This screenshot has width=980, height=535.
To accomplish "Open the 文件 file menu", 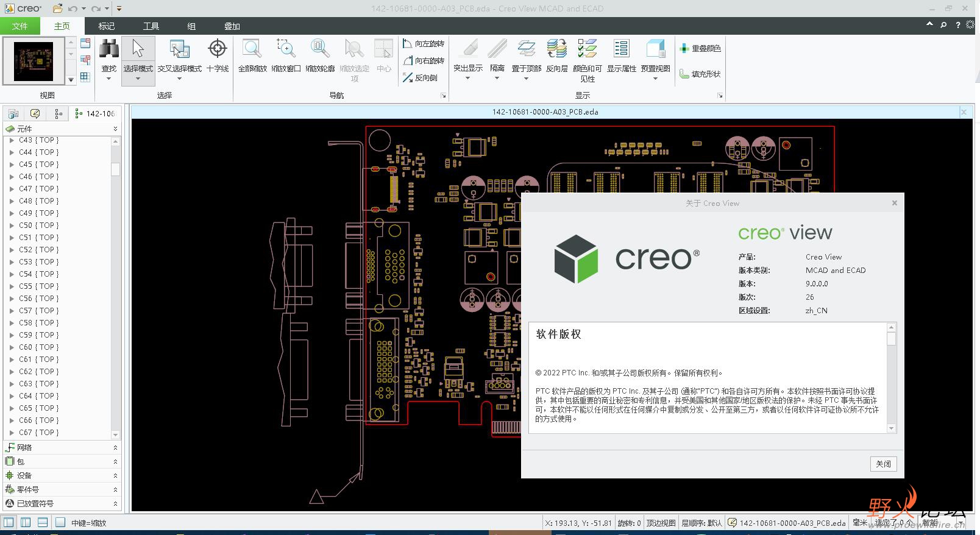I will [x=20, y=26].
